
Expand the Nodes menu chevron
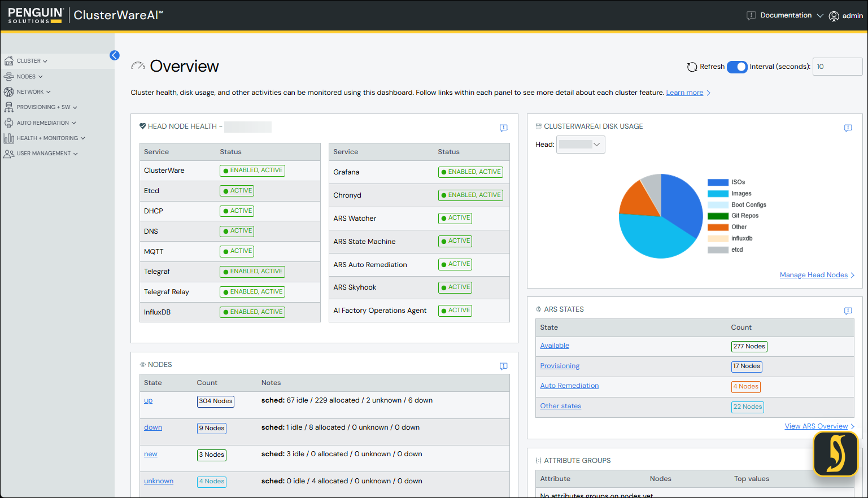click(x=41, y=77)
